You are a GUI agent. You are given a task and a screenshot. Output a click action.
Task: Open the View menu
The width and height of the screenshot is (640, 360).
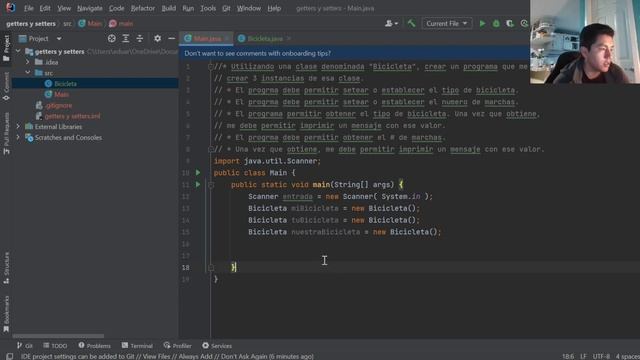(x=64, y=8)
